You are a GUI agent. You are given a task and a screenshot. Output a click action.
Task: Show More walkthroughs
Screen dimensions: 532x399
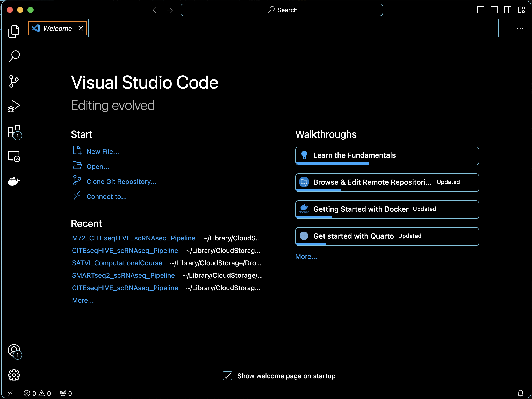click(x=306, y=256)
